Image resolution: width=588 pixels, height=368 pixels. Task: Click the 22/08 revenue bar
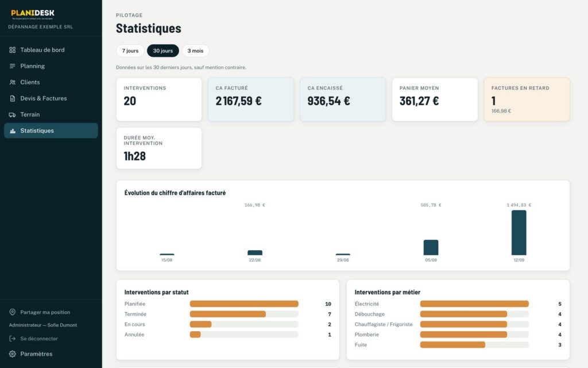click(x=255, y=253)
